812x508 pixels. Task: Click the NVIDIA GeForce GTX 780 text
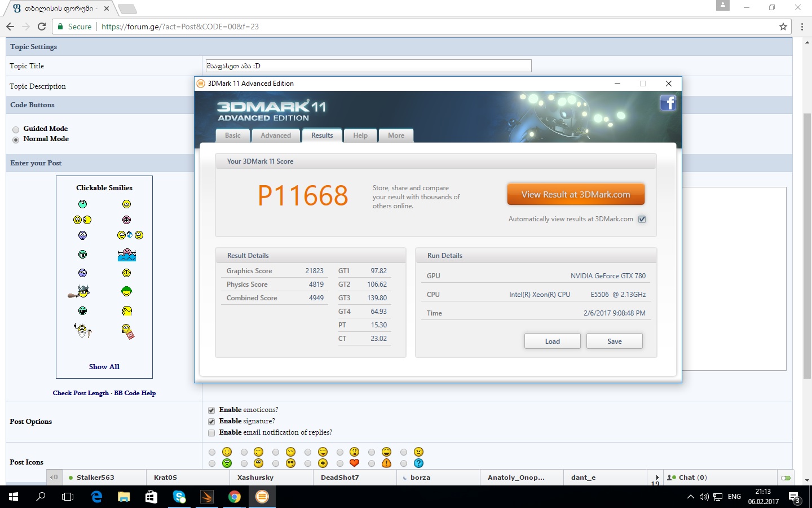point(608,276)
